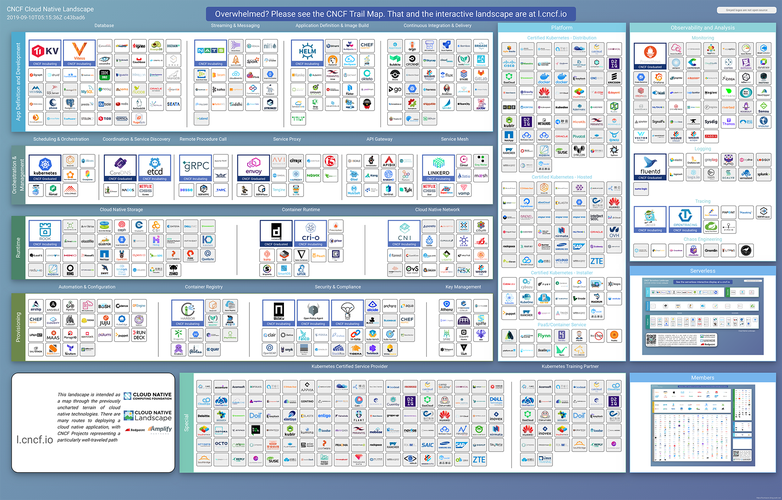Click the Key Management category label
Viewport: 782px width, 500px height.
(x=463, y=287)
